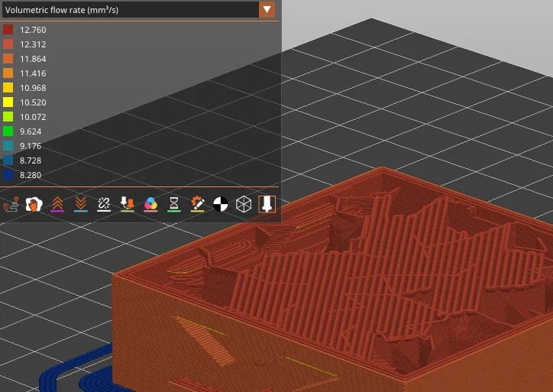Click the legend value 12.760

pyautogui.click(x=33, y=30)
